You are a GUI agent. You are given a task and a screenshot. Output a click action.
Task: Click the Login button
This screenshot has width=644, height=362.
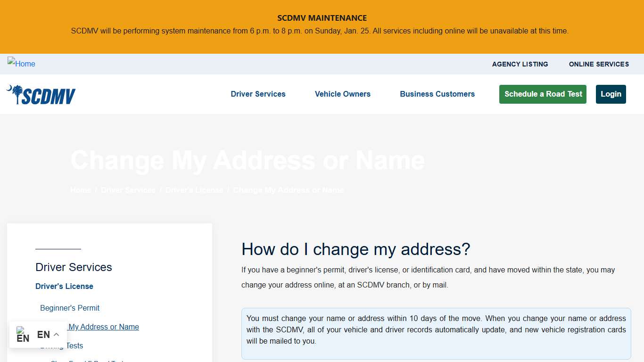(611, 94)
